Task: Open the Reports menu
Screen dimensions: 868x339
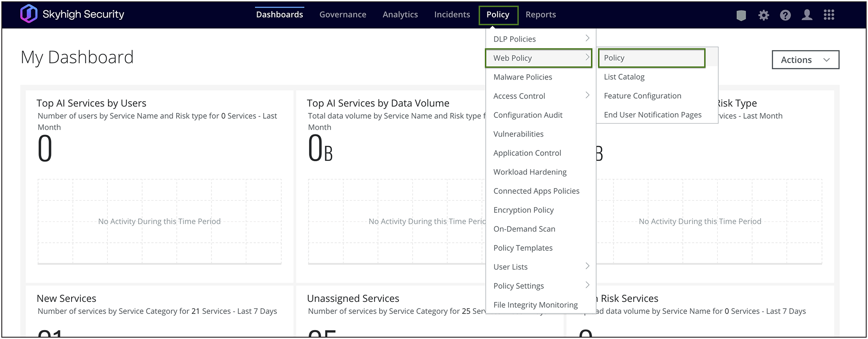Action: (541, 15)
